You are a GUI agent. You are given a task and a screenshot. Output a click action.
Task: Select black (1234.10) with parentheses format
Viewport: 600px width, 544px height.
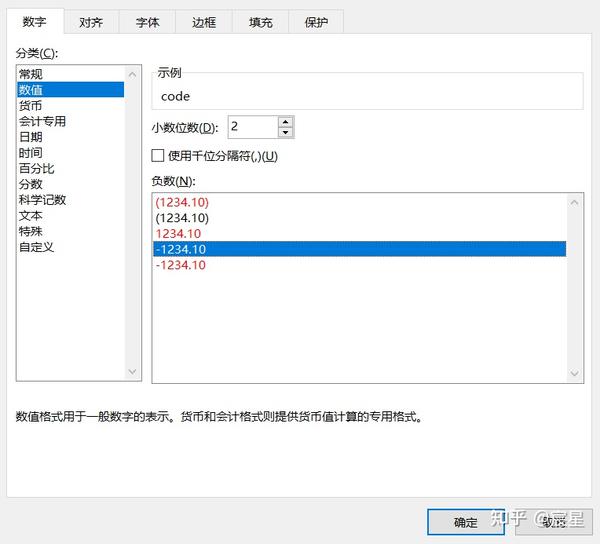click(359, 218)
